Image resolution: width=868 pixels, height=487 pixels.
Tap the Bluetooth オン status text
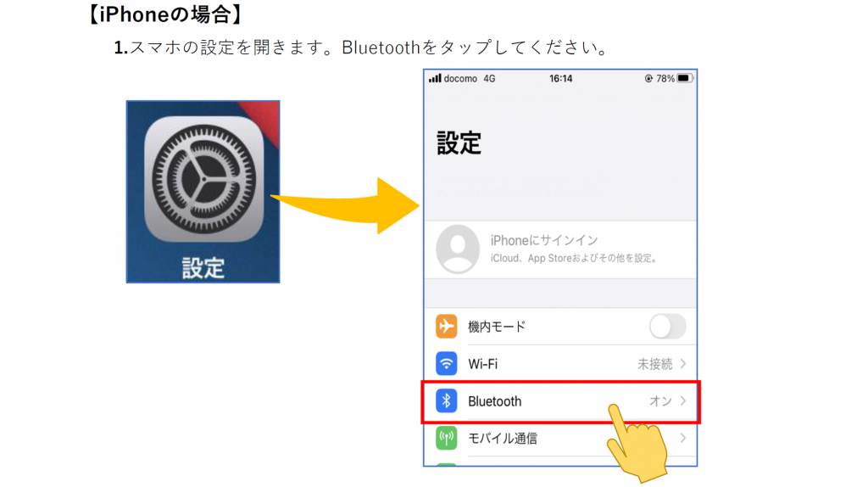660,400
